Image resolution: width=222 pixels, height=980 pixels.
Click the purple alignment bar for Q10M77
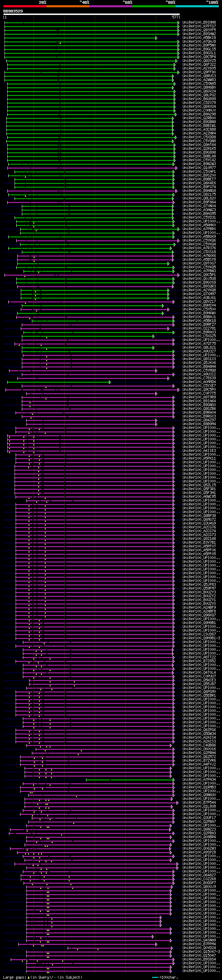click(92, 168)
